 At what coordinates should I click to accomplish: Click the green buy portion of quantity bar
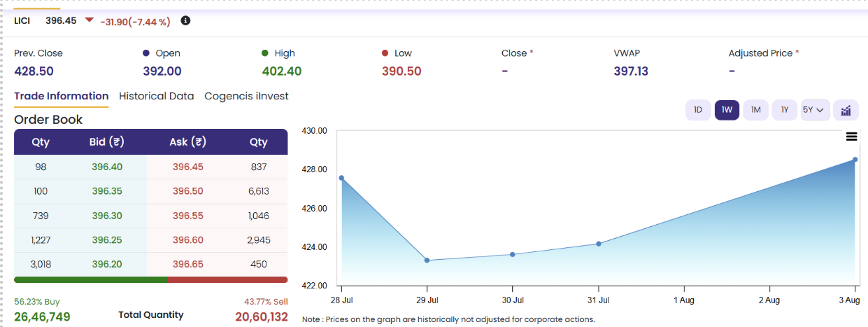click(91, 279)
